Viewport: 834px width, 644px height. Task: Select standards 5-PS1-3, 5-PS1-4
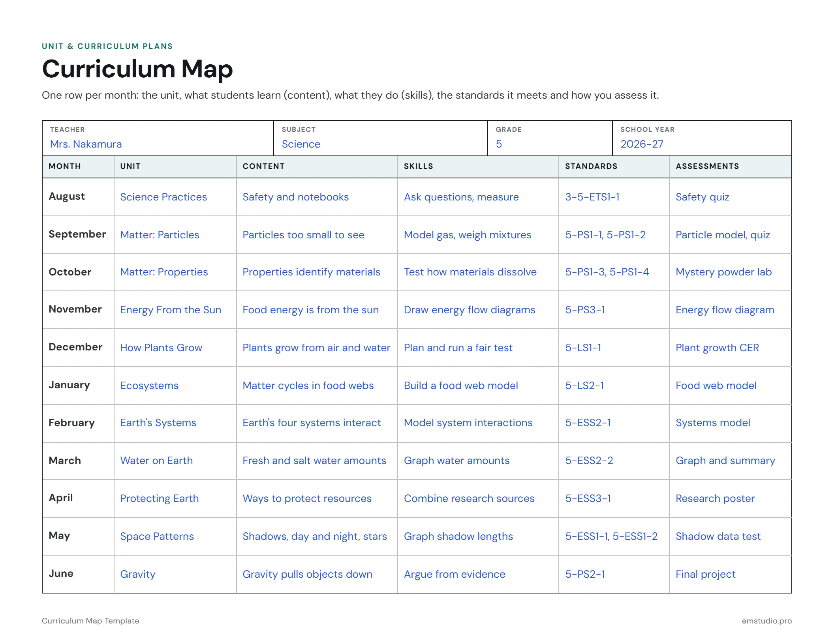tap(607, 272)
